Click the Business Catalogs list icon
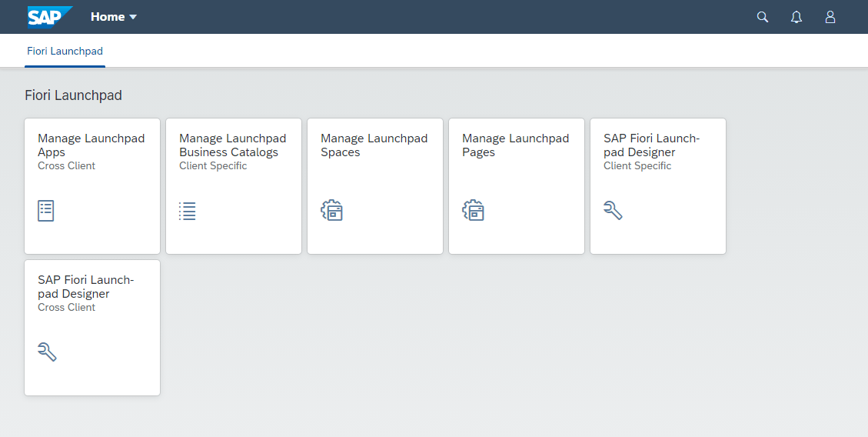This screenshot has width=868, height=437. pos(188,211)
